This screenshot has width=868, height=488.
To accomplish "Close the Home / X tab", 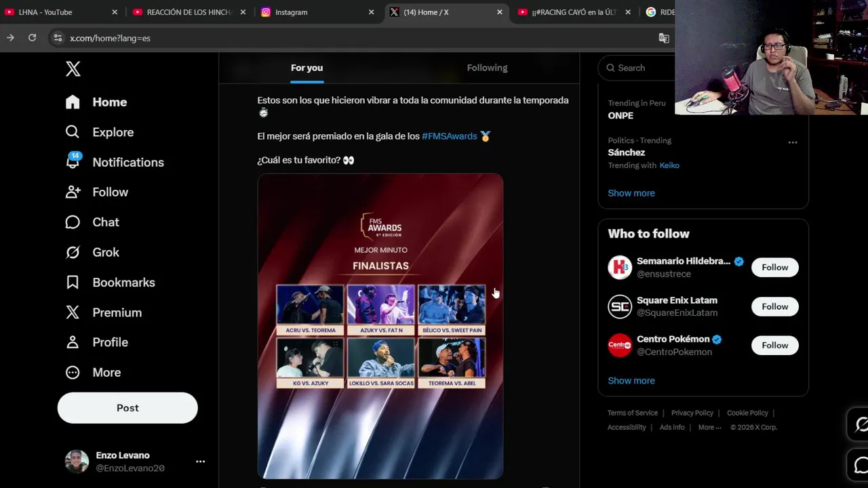I will coord(500,12).
